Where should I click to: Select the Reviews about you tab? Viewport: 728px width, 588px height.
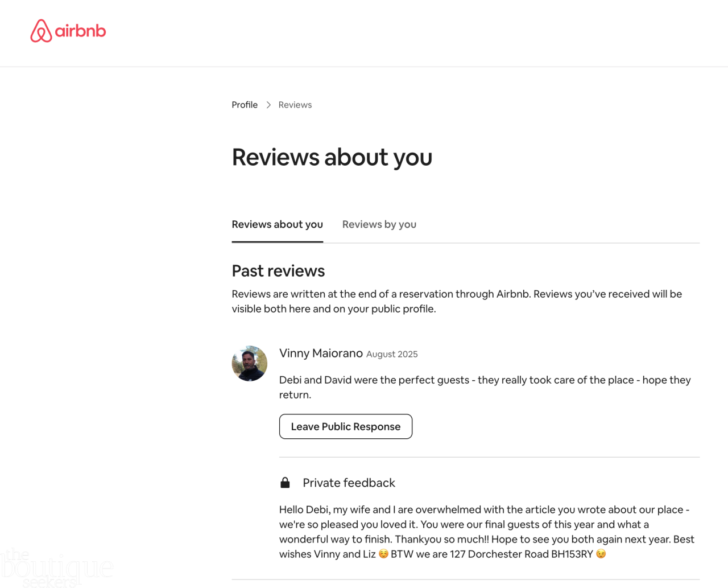point(277,224)
